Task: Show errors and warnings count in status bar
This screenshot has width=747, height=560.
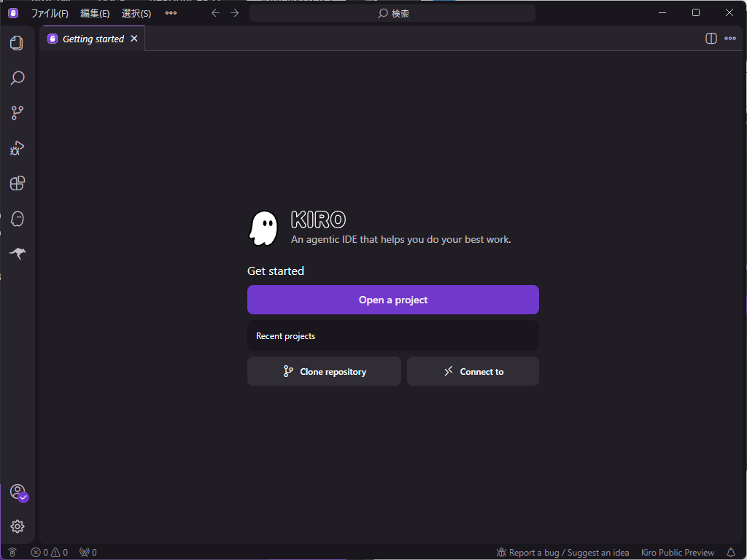Action: pyautogui.click(x=49, y=553)
